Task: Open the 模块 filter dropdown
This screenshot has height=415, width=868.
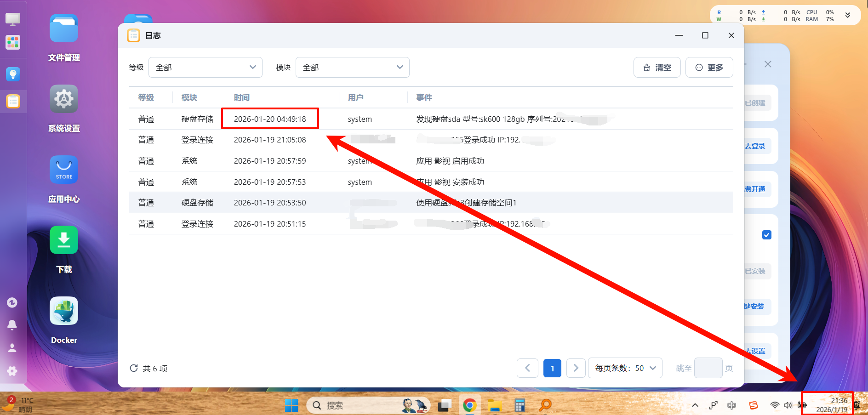Action: (353, 68)
